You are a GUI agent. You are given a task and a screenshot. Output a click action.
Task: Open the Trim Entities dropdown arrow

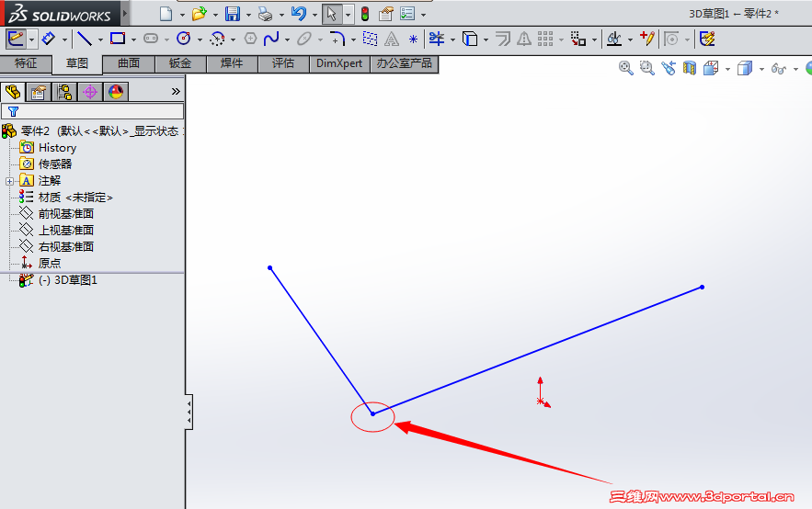pos(452,40)
